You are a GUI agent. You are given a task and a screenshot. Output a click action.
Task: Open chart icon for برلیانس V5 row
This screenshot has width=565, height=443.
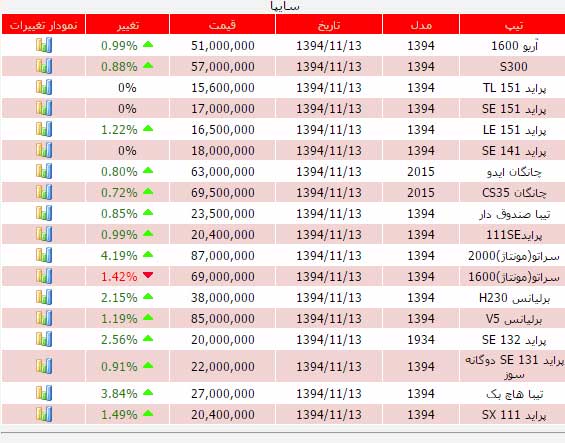click(x=44, y=318)
